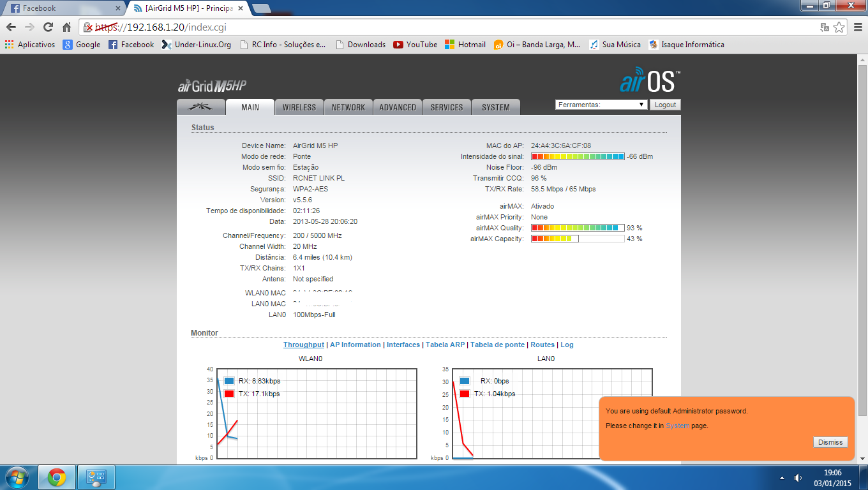Select the Throughput monitor link

click(304, 345)
